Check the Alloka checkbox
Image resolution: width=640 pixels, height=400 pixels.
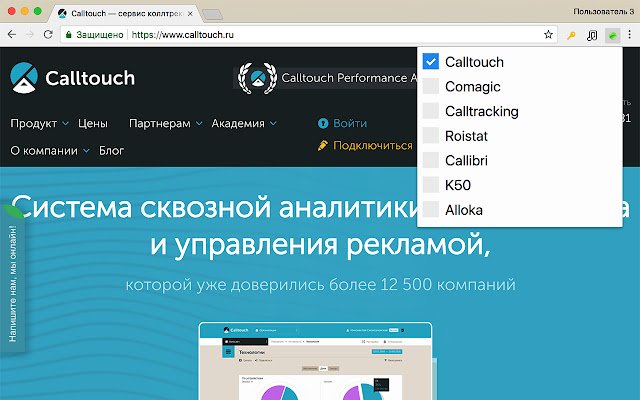tap(431, 209)
